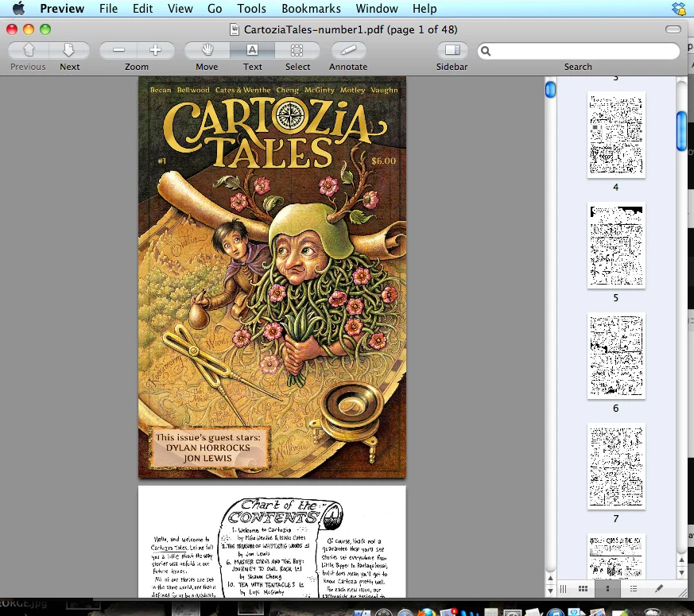Zoom in with the plus button

(155, 50)
